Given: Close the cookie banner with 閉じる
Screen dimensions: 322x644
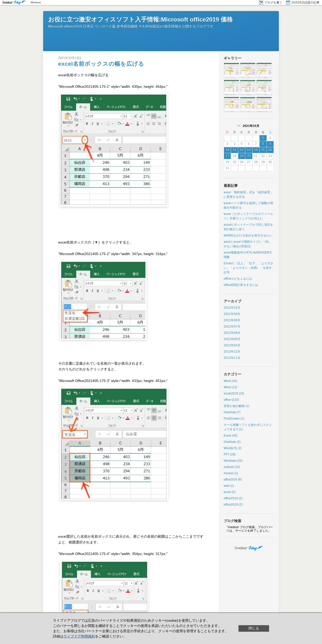Looking at the screenshot, I should pos(254,628).
